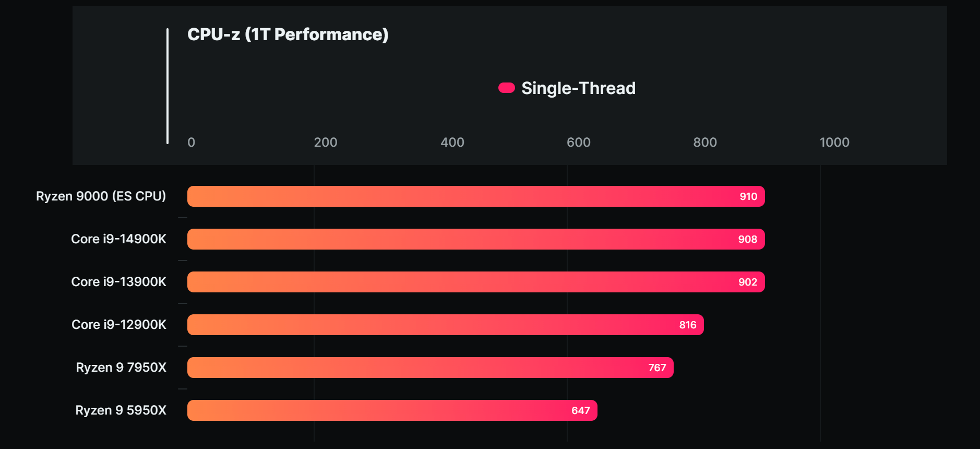Click the pink Single-Thread legend swatch
980x449 pixels.
(506, 88)
